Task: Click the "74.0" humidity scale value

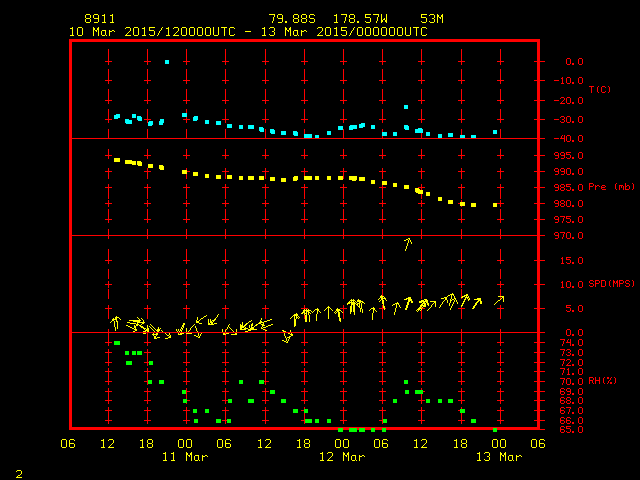Action: [571, 342]
